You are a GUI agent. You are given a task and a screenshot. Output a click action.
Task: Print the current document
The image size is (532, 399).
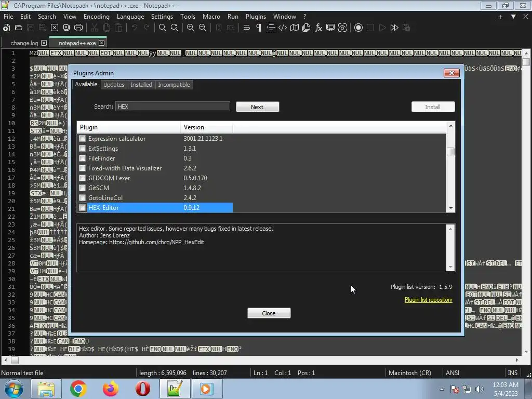click(x=78, y=28)
